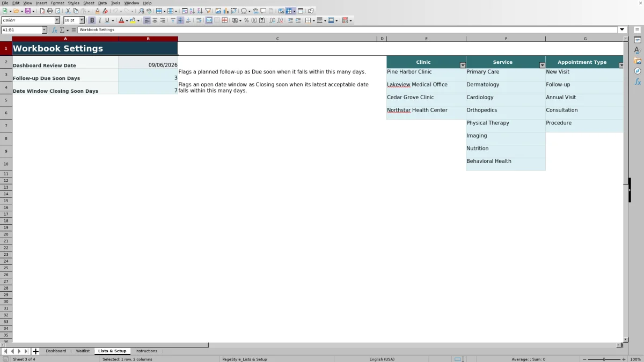This screenshot has height=362, width=644.
Task: Click column C header
Action: (277, 39)
